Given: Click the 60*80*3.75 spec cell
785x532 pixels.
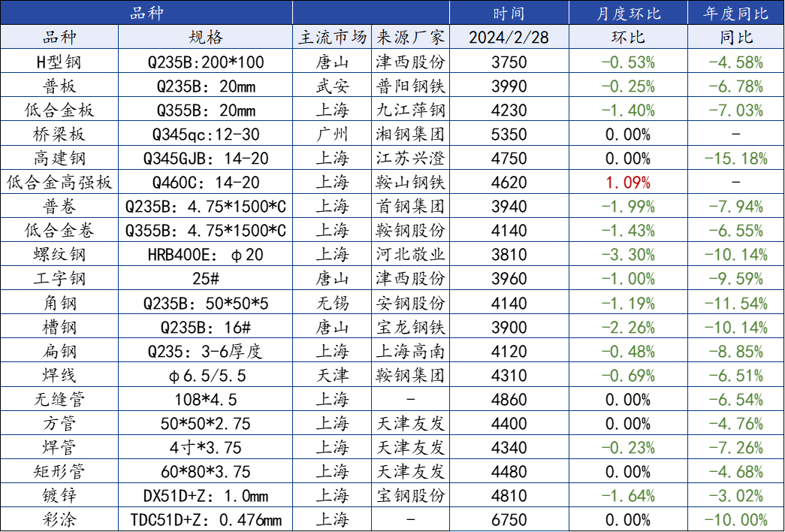Looking at the screenshot, I should tap(206, 471).
